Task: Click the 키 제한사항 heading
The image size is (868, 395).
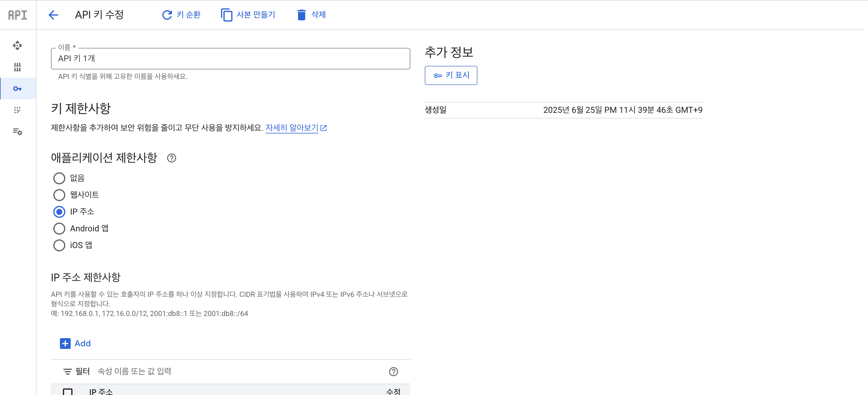Action: click(x=81, y=108)
